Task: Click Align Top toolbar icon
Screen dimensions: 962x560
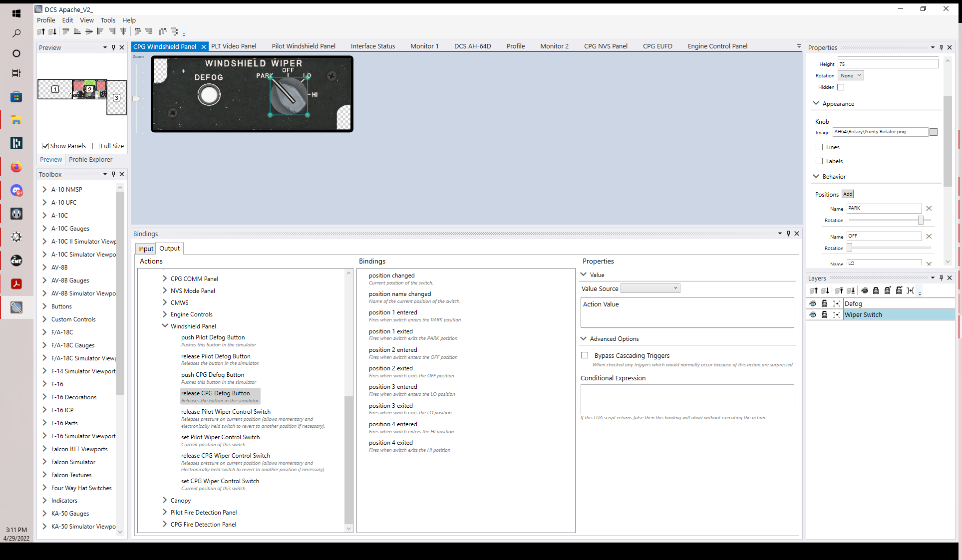Action: tap(66, 32)
